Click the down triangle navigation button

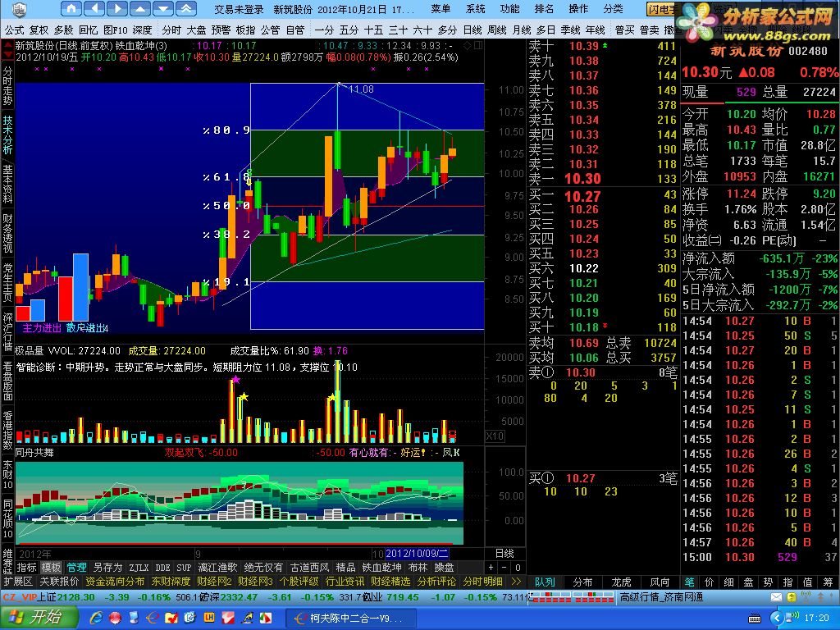163,8
